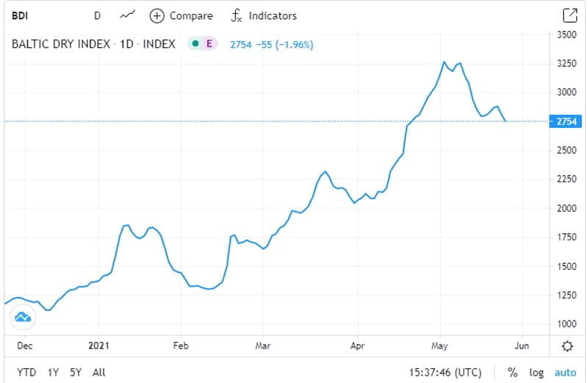The image size is (588, 383).
Task: Click the 1750 price axis label
Action: pos(567,237)
